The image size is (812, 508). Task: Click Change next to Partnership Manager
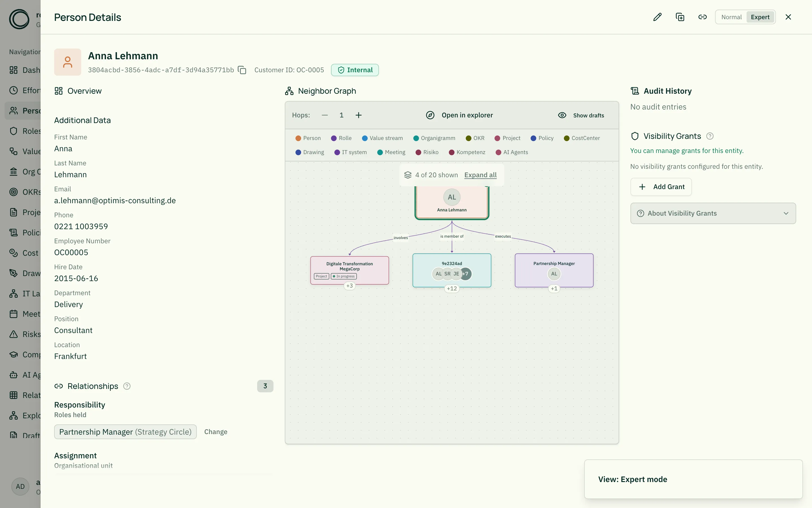click(216, 432)
